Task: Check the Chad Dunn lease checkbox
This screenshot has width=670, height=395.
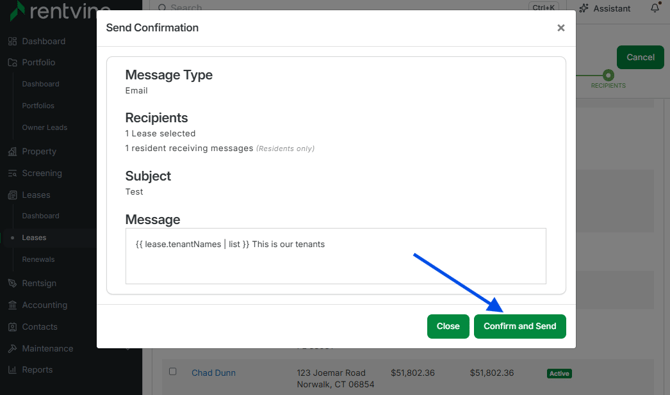Action: click(173, 371)
